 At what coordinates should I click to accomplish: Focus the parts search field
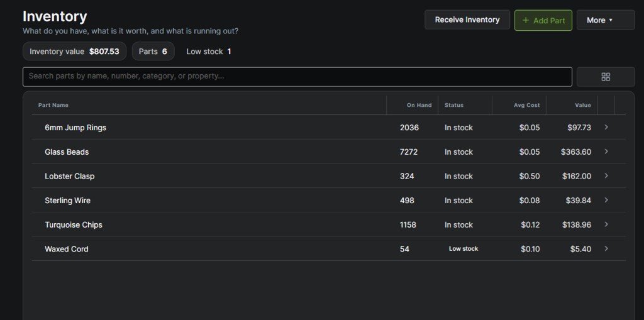click(297, 77)
